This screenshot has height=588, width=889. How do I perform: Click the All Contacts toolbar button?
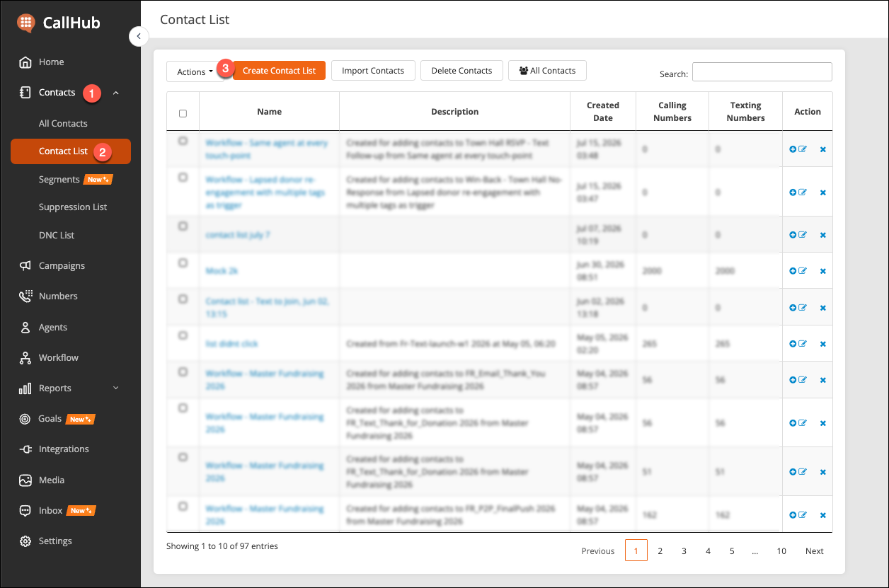tap(547, 71)
